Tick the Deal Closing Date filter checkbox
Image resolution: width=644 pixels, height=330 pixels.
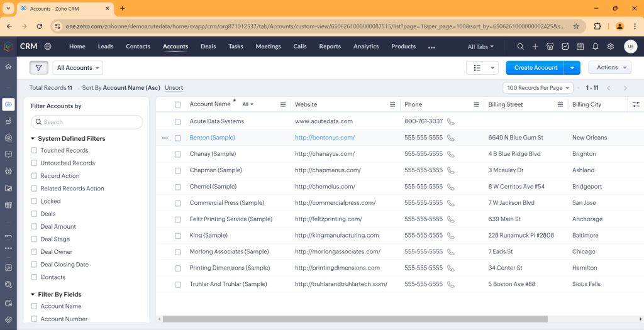tap(34, 265)
